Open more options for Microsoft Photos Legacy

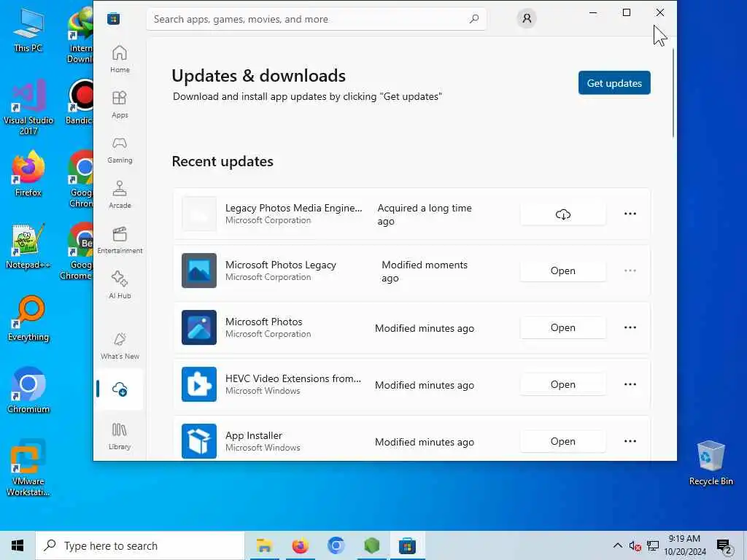(x=630, y=271)
